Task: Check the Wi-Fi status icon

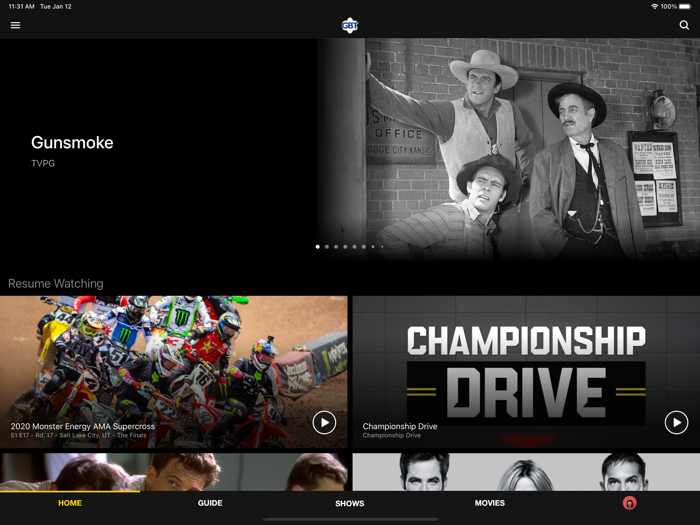Action: 654,6
